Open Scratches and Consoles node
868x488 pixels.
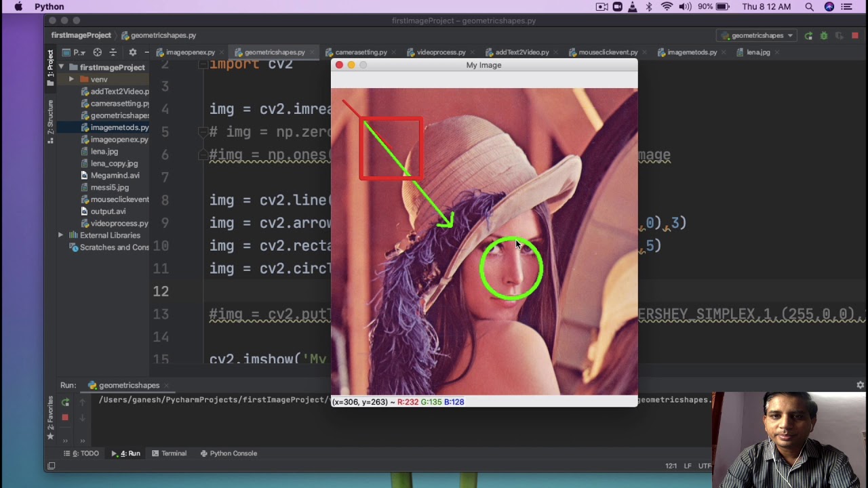(108, 247)
